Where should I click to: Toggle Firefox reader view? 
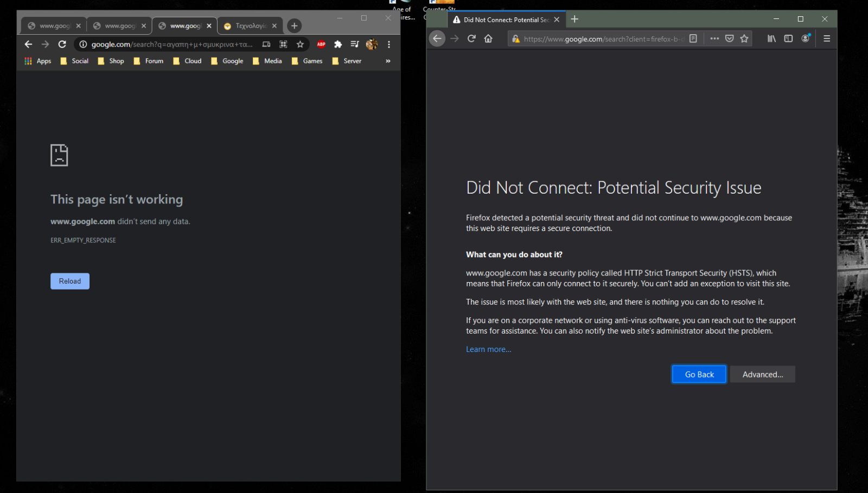pos(693,39)
